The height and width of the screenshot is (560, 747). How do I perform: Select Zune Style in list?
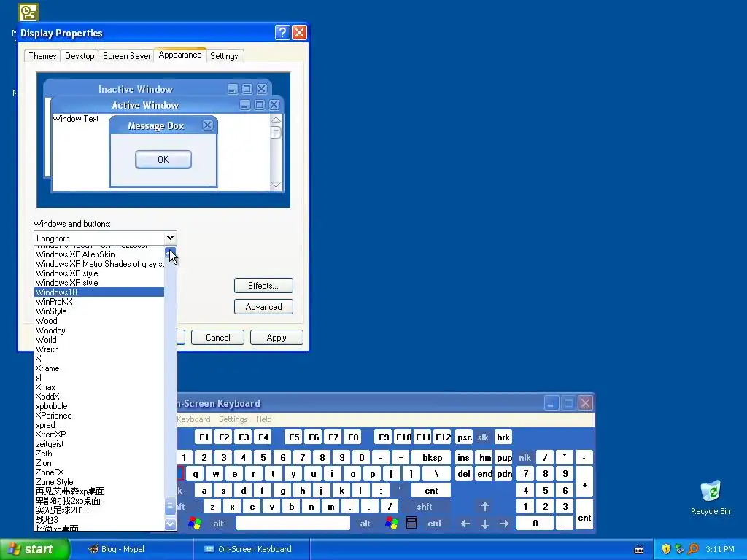tap(99, 482)
